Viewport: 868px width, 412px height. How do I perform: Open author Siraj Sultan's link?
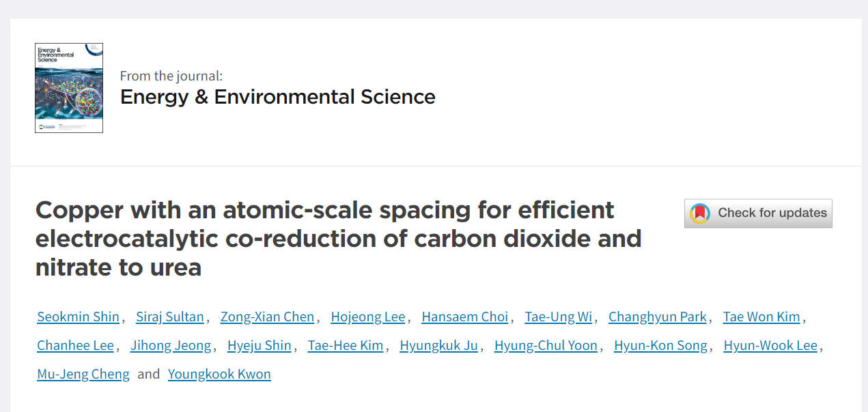click(170, 317)
